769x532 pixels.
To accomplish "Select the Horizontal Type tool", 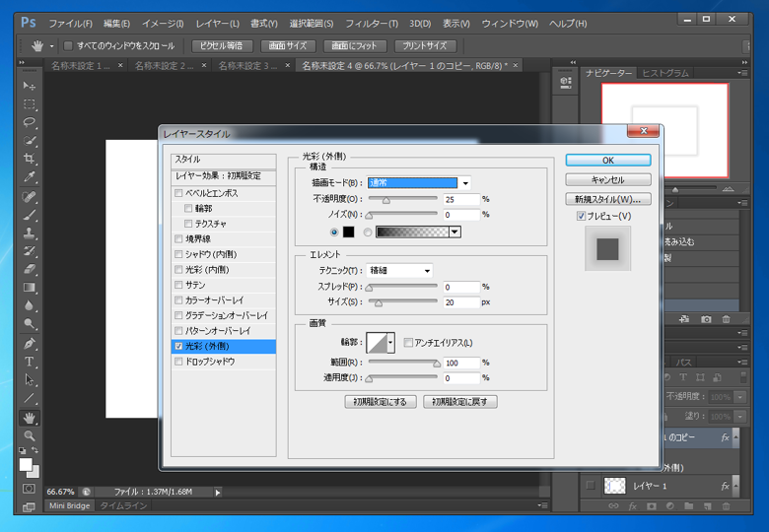I will click(30, 362).
